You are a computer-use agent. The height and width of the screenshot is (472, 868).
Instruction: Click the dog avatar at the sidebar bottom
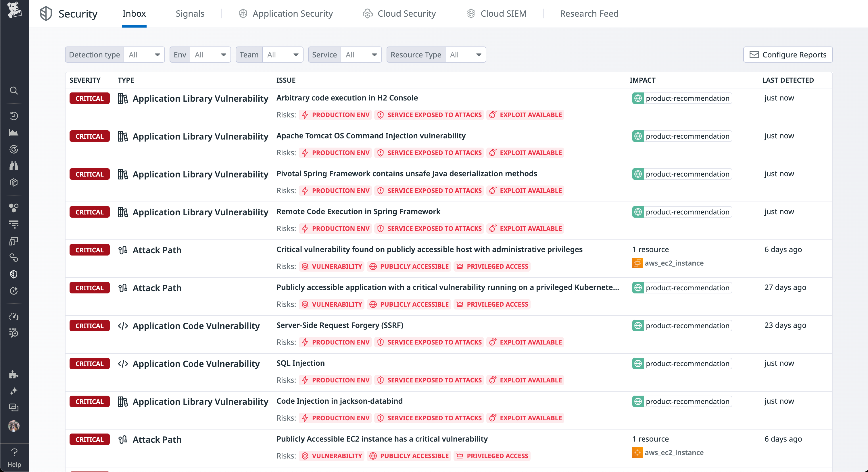14,427
